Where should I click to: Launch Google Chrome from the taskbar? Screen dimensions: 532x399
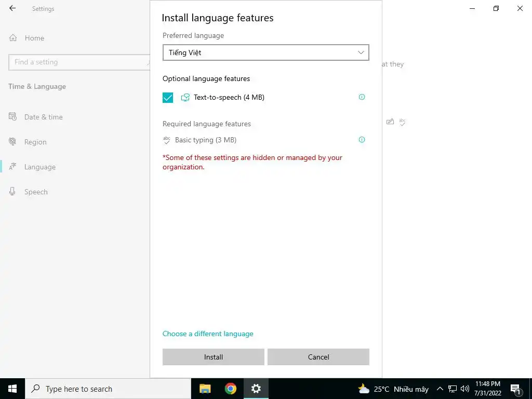(x=230, y=389)
